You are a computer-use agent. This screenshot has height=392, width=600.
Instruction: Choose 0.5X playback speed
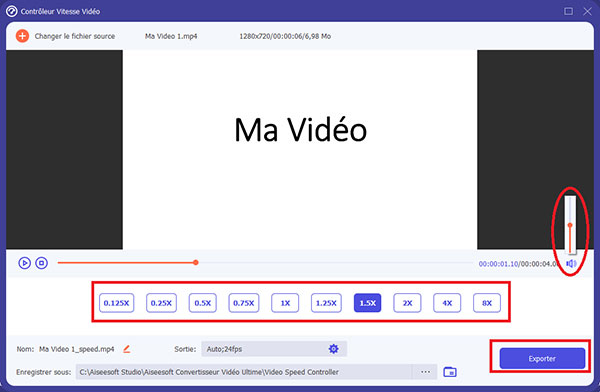(x=202, y=303)
